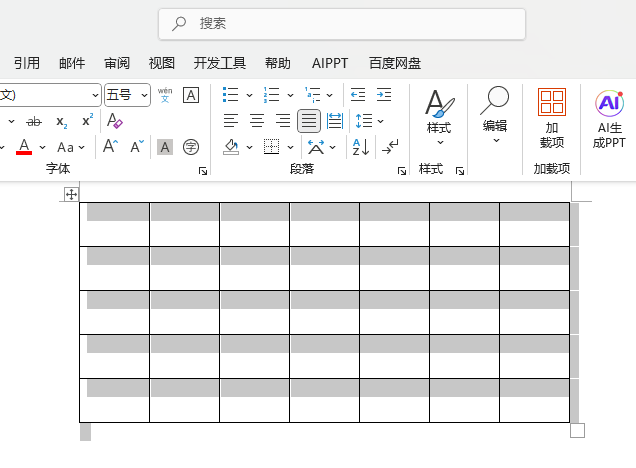Click the numbered list icon

click(271, 95)
